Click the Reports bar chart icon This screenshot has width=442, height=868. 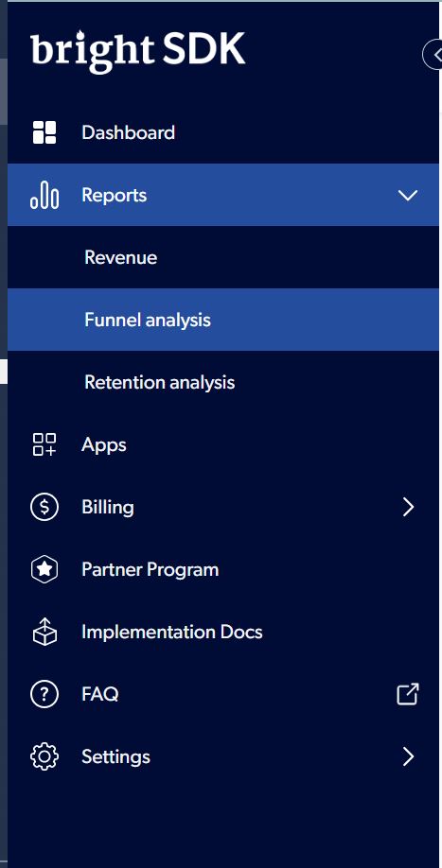pyautogui.click(x=44, y=195)
